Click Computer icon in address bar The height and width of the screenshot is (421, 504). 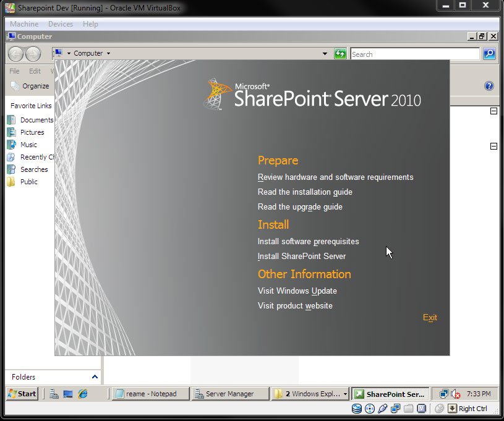tap(58, 53)
